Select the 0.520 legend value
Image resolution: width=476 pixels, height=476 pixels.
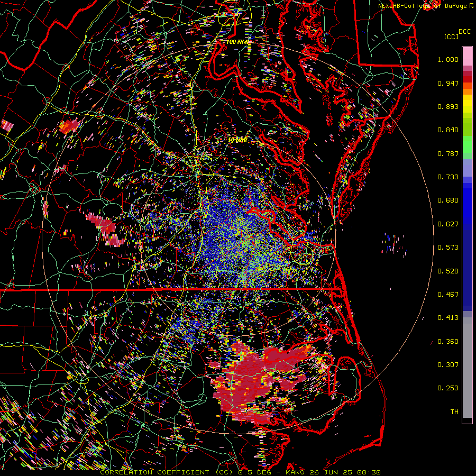click(x=448, y=271)
